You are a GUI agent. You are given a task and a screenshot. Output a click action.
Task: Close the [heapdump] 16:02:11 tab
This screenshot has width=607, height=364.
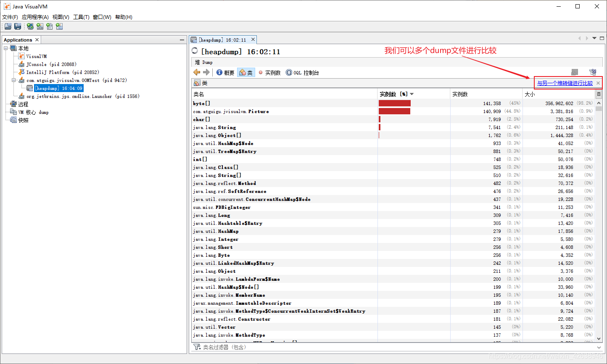(x=253, y=40)
